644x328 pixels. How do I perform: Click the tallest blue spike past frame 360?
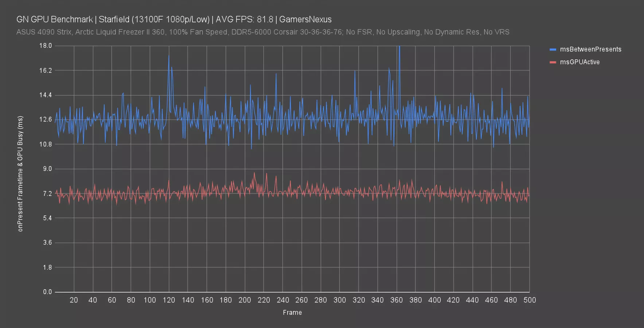pos(399,47)
